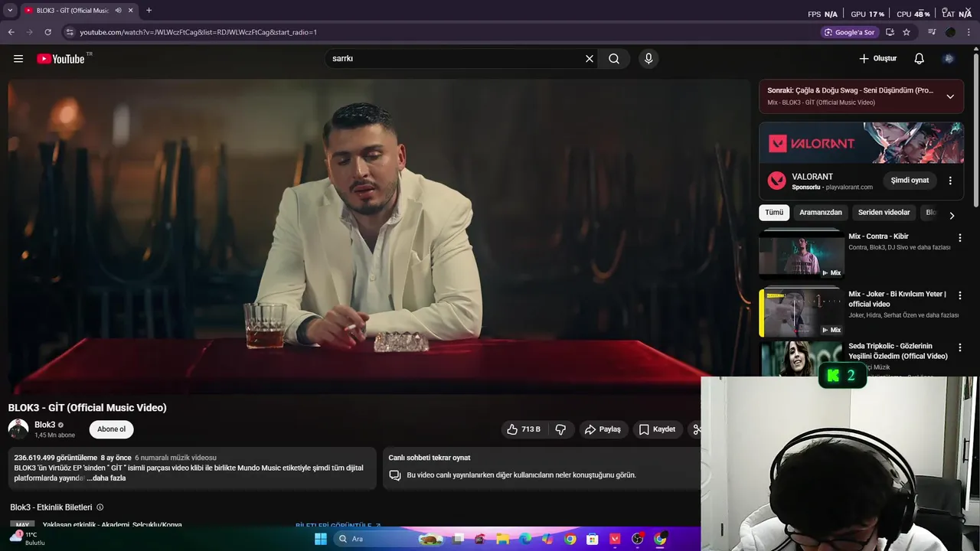Open Chrome tab search dropdown arrow
Image resolution: width=980 pixels, height=551 pixels.
tap(10, 11)
